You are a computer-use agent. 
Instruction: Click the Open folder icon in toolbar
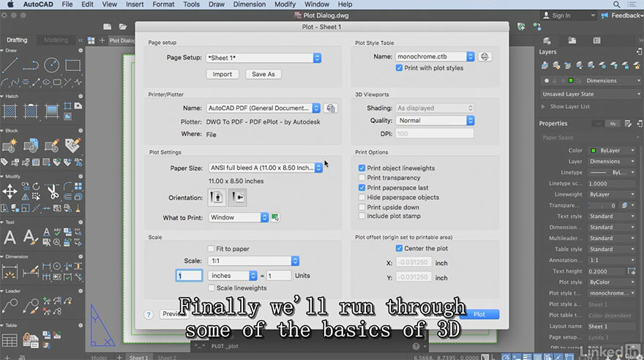[123, 26]
